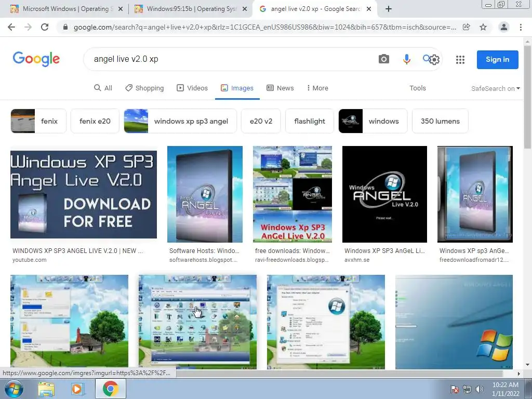Open the avxhm.se black Angel logo thumbnail
532x399 pixels.
tap(384, 194)
